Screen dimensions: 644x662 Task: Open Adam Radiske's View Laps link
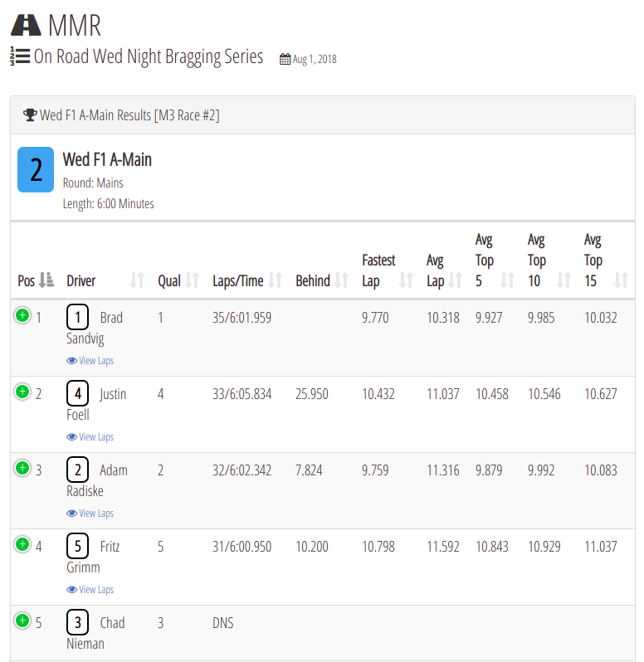coord(90,514)
